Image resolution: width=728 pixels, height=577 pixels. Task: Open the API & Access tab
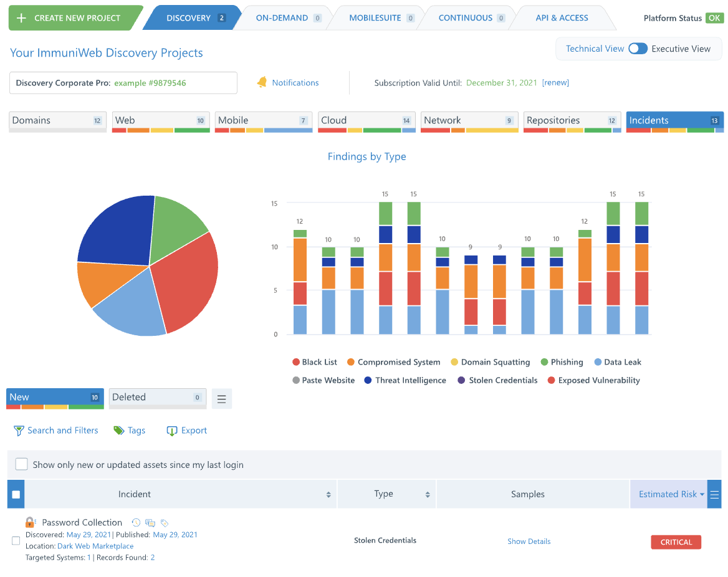tap(562, 18)
